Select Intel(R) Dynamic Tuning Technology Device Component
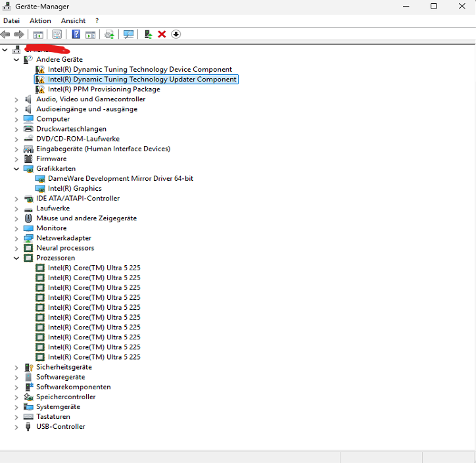 [x=139, y=69]
